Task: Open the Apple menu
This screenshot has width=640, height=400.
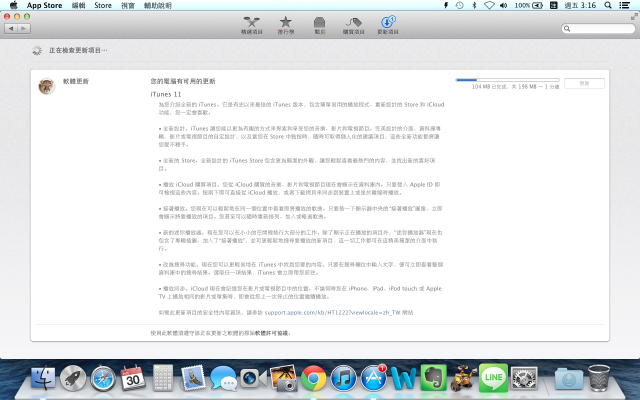Action: (13, 5)
